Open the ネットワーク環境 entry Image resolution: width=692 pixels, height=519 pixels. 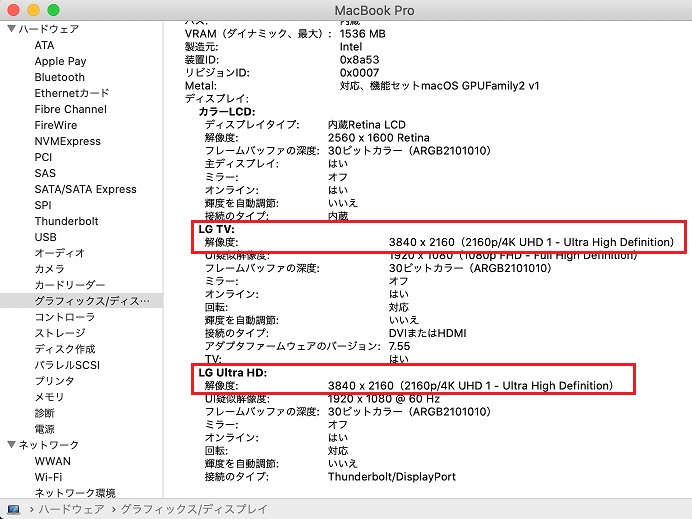[75, 493]
